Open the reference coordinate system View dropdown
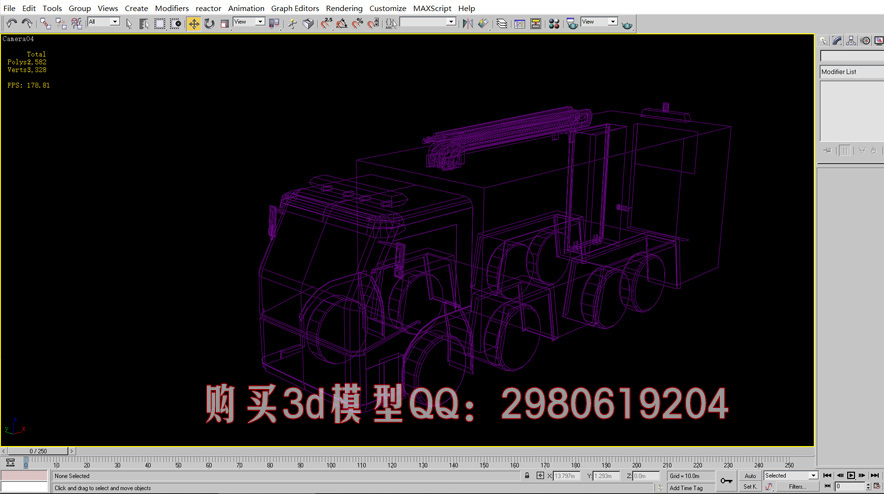The image size is (884, 494). (249, 21)
